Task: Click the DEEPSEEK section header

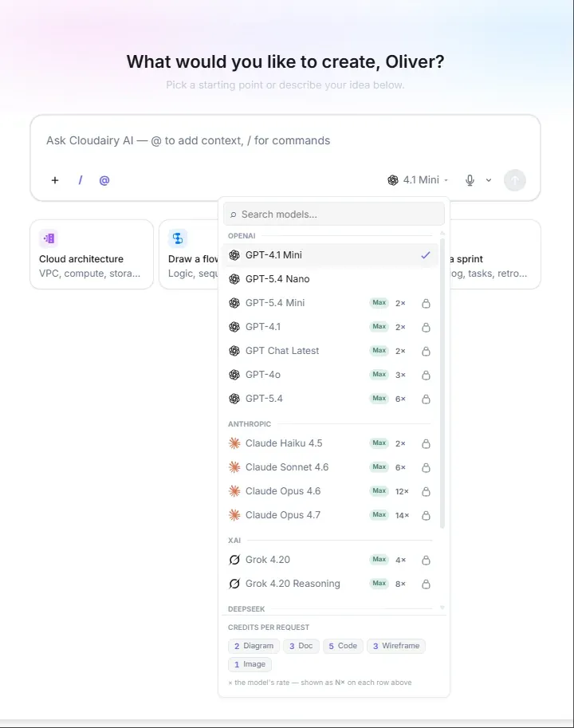Action: point(246,609)
